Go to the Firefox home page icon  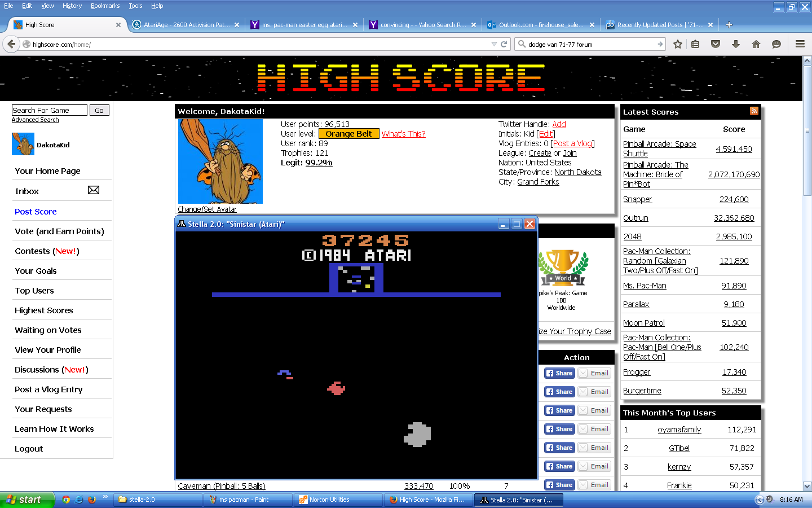point(756,44)
